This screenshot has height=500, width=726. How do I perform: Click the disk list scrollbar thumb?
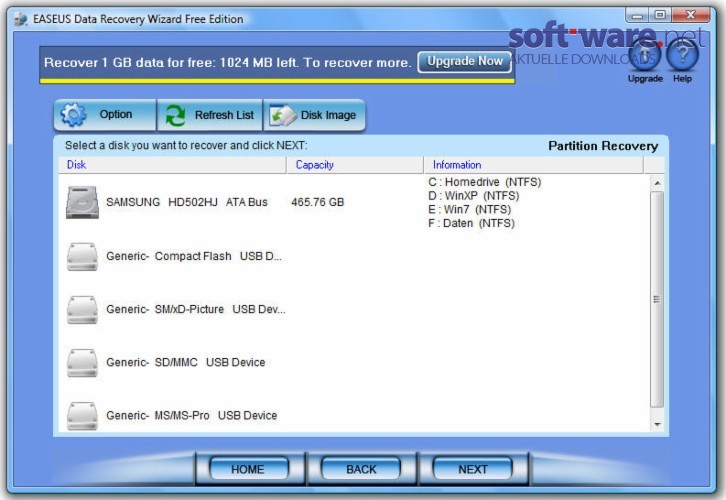point(657,300)
